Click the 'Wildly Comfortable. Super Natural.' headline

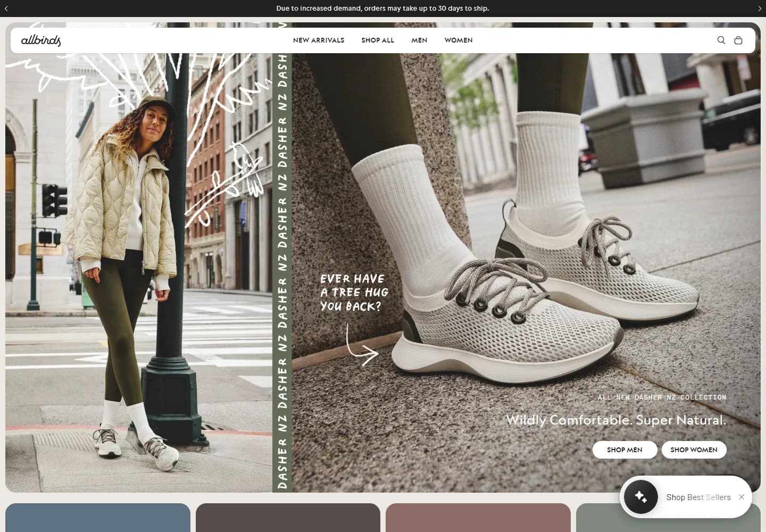(616, 420)
